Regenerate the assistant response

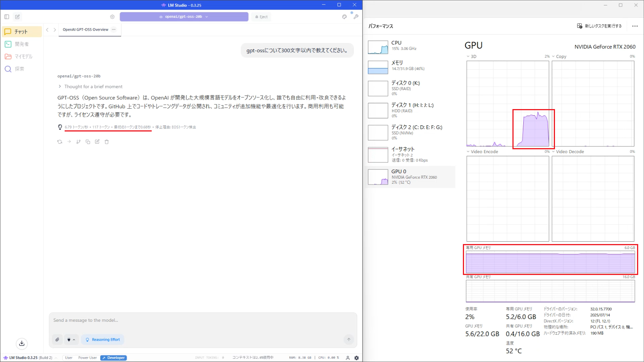click(x=60, y=142)
